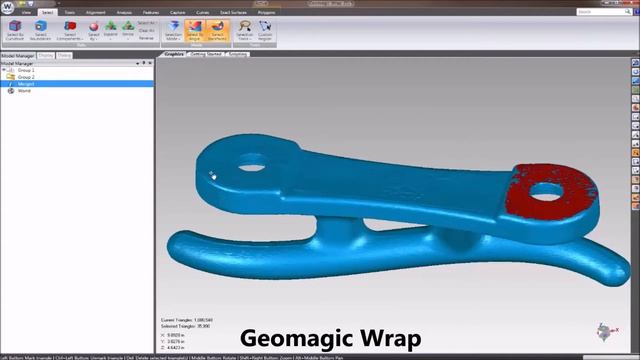
Task: Open the Clear All dropdown in the ribbon
Action: pyautogui.click(x=147, y=31)
